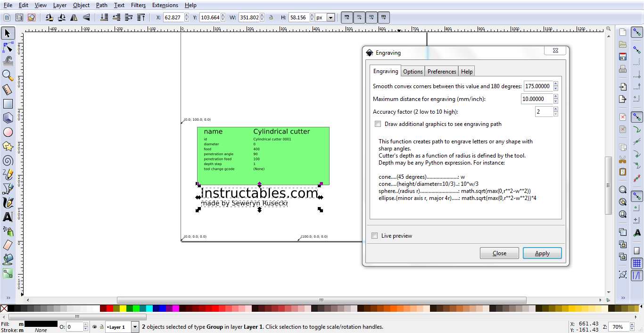Screen dimensions: 644x333
Task: Switch to the Options tab in Engraving dialog
Action: 413,71
